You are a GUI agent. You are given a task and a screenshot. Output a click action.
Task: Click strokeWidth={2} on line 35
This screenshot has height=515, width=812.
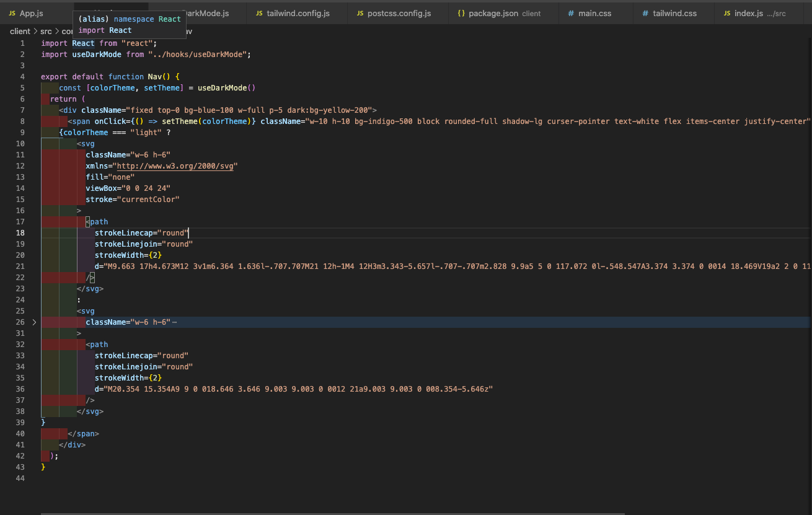128,378
